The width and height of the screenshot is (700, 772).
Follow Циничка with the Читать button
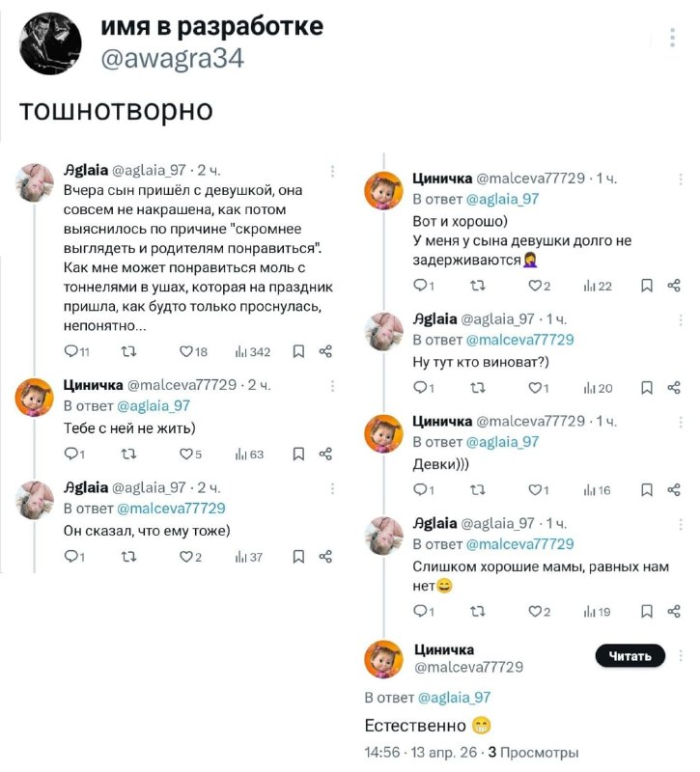click(x=630, y=656)
